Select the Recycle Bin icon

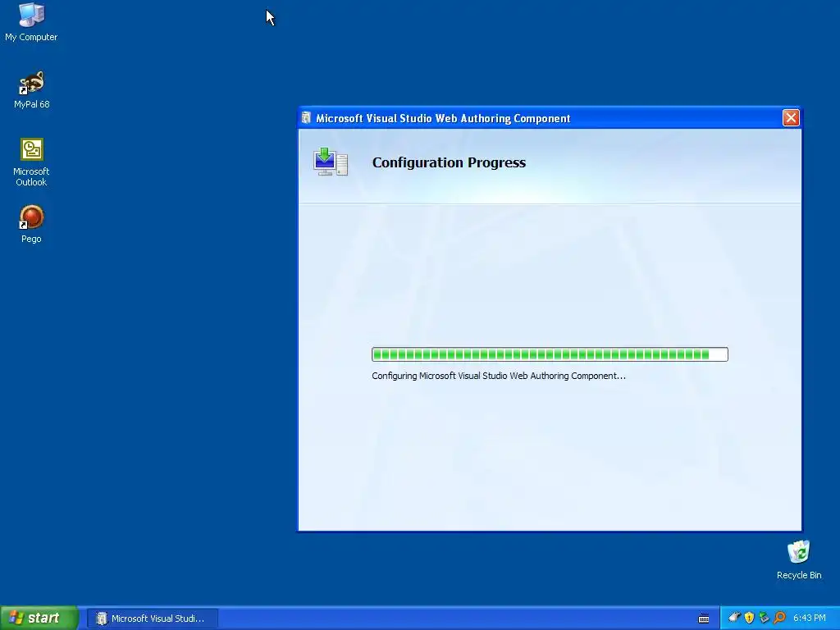[799, 559]
